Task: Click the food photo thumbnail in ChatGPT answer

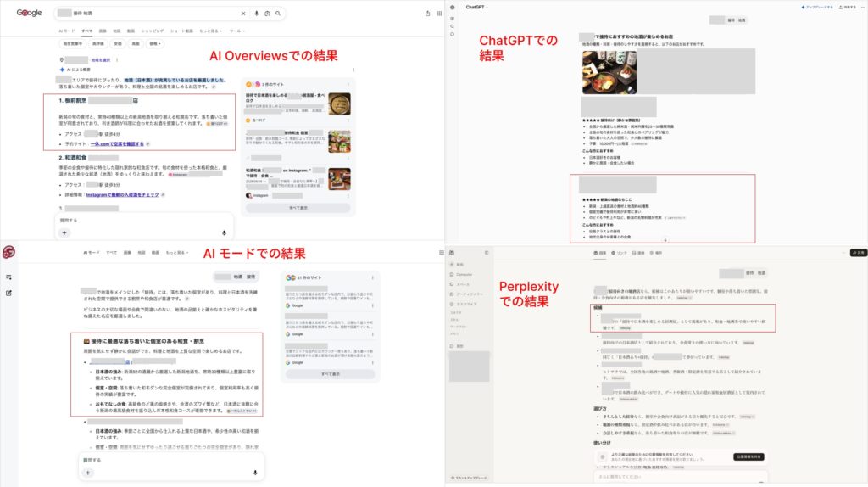Action: point(609,71)
